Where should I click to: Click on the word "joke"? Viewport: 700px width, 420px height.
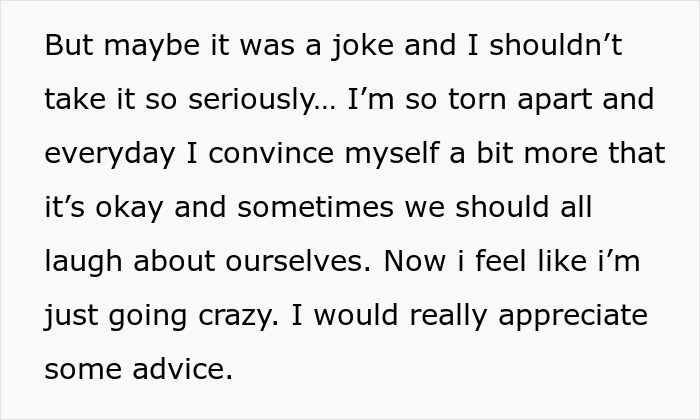(362, 46)
